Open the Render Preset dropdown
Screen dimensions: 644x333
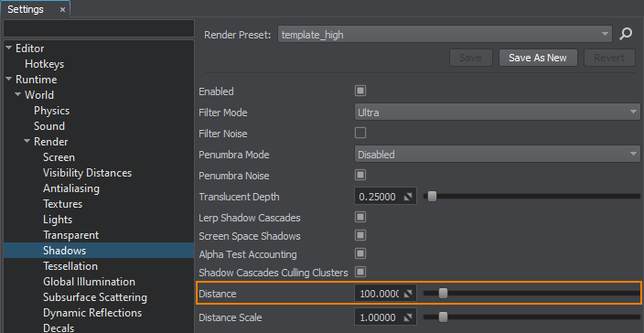(x=445, y=35)
